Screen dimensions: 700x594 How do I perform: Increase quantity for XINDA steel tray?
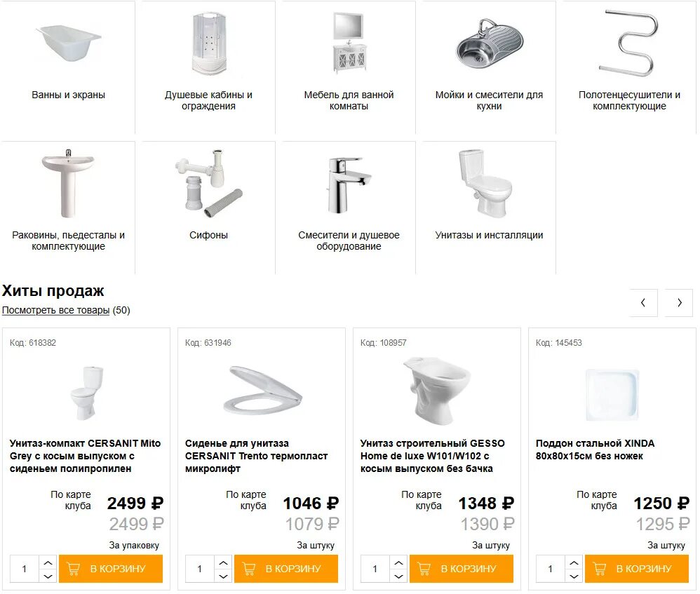tap(574, 562)
